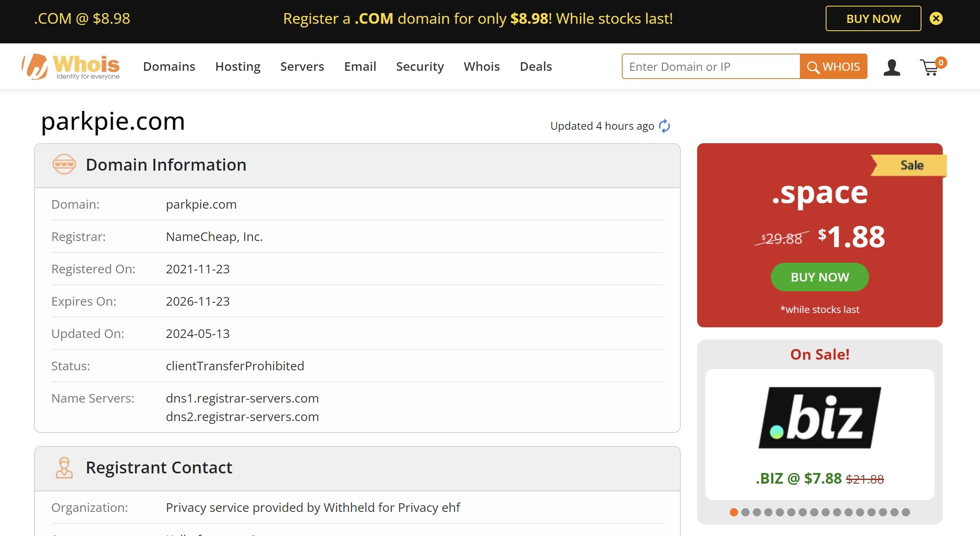Select Withheld for Privacy organization text
Viewport: 980px width, 536px height.
pyautogui.click(x=313, y=507)
